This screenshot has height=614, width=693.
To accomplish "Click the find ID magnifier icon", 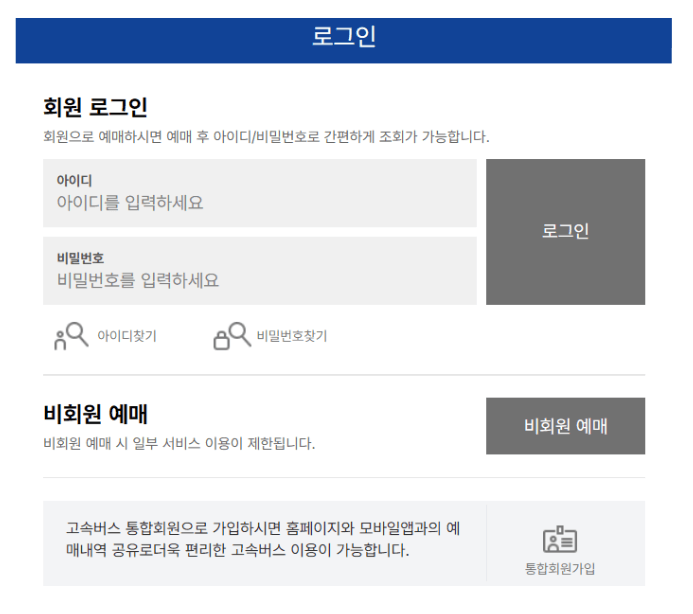I will (71, 336).
